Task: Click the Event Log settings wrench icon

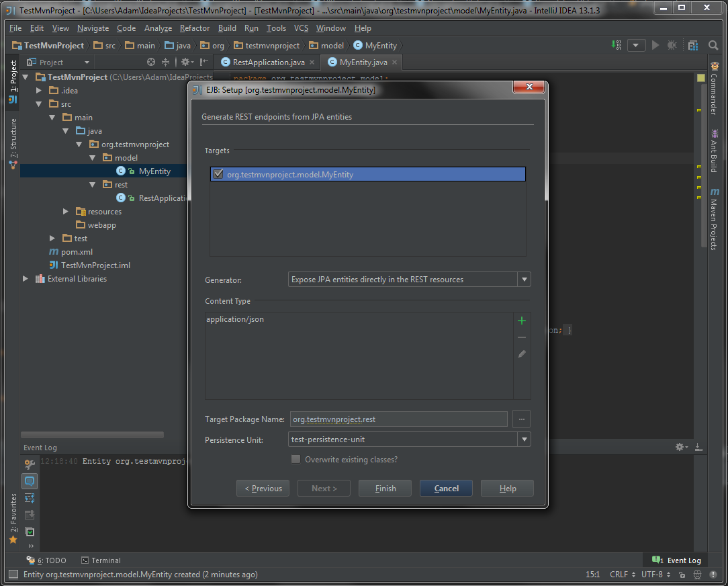Action: point(30,464)
